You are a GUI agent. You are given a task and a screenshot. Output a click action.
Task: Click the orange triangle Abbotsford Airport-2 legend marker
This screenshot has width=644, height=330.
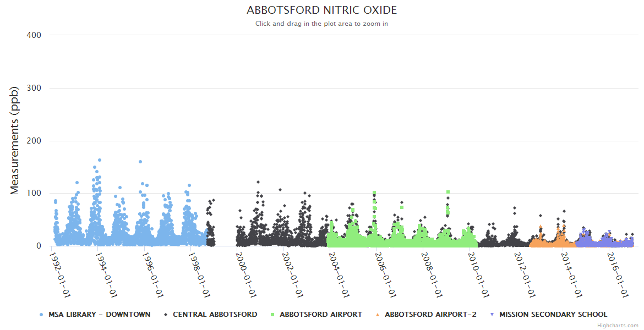(378, 315)
